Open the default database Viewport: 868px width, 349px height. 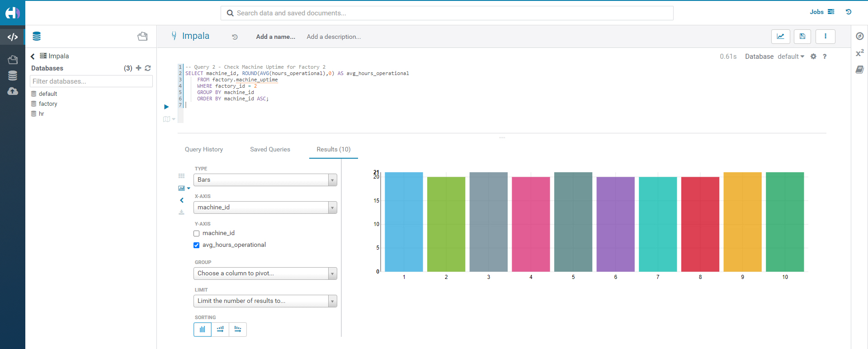pos(48,94)
